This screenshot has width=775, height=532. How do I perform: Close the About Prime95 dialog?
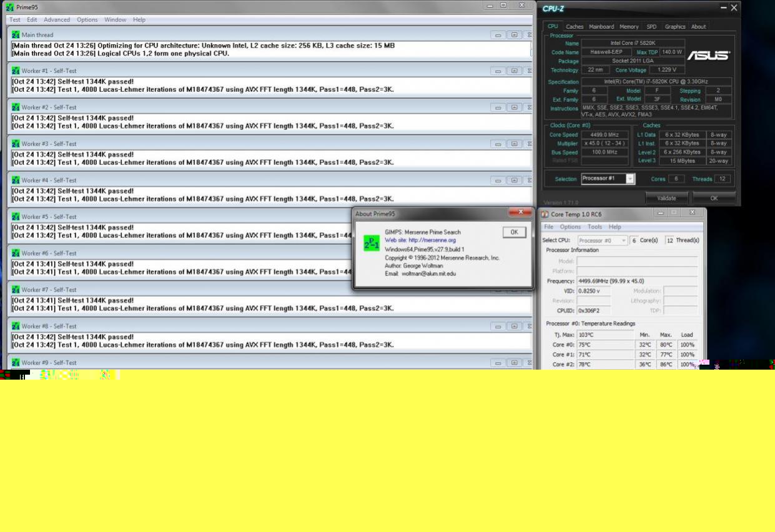520,213
